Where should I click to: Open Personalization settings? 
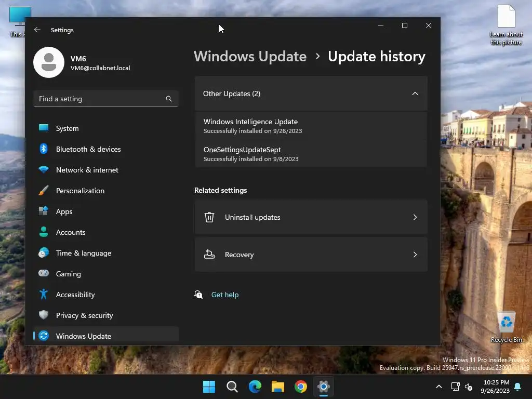(106, 191)
